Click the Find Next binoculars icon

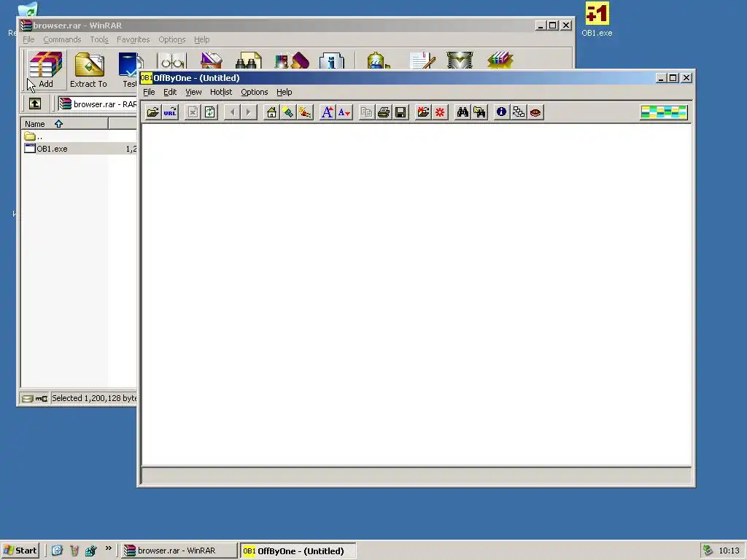click(479, 112)
